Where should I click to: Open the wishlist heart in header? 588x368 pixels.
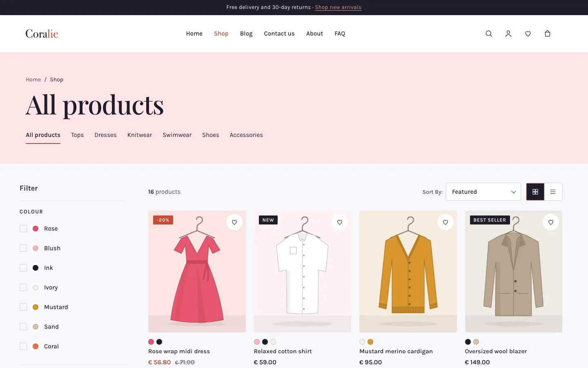pos(528,34)
